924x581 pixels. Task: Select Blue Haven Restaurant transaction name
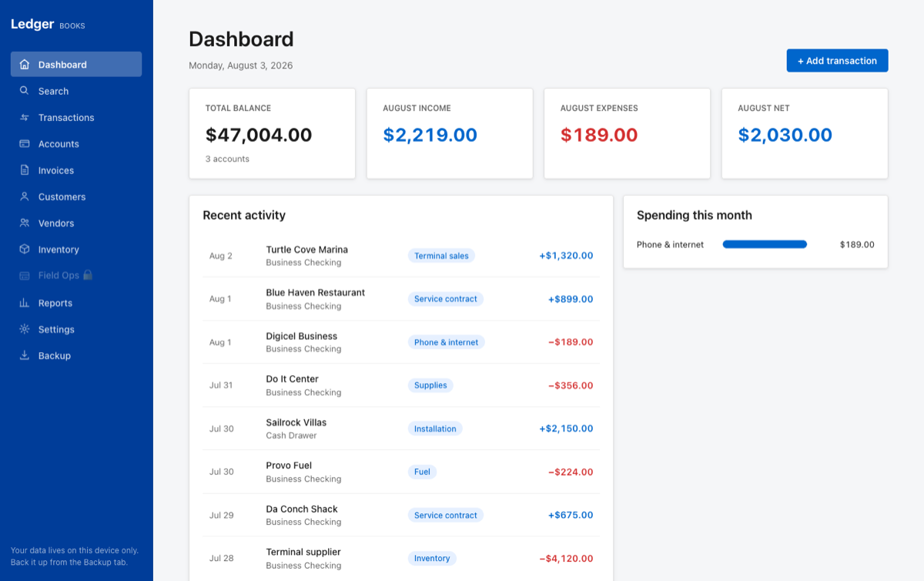tap(316, 293)
